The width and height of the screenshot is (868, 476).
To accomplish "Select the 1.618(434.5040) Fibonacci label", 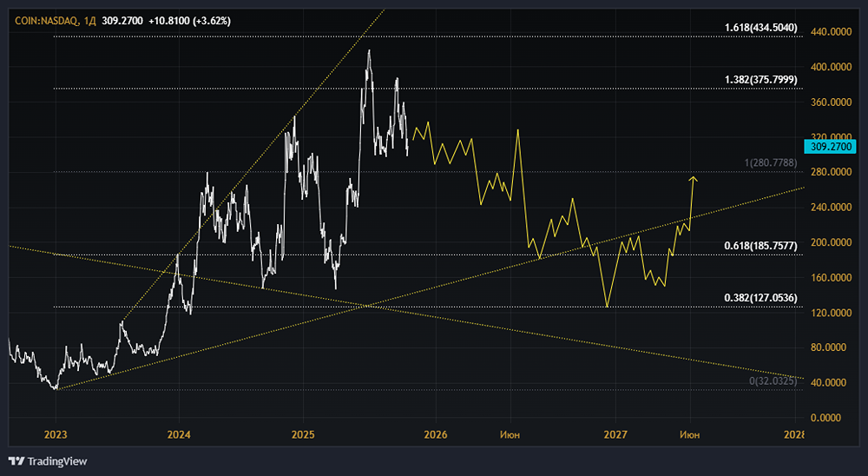I will pos(761,28).
